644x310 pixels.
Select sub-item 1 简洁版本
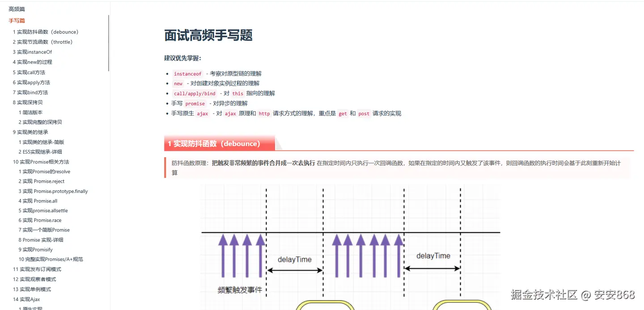[x=30, y=113]
